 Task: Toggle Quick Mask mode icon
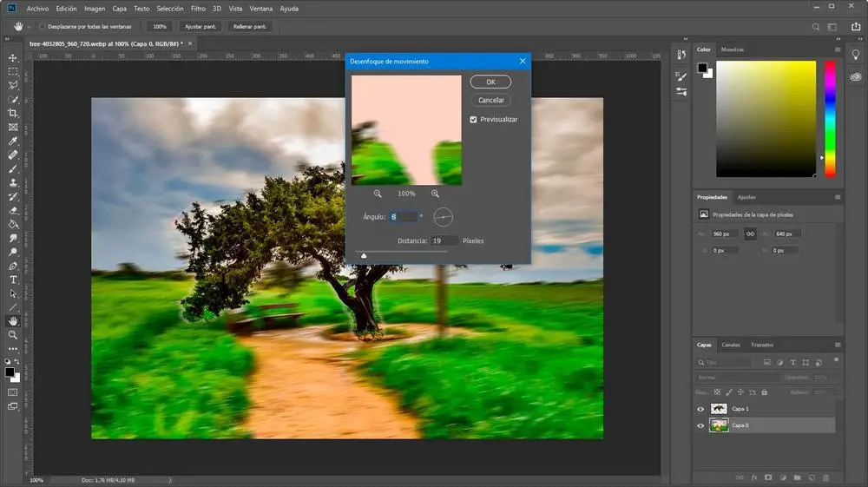(x=13, y=392)
